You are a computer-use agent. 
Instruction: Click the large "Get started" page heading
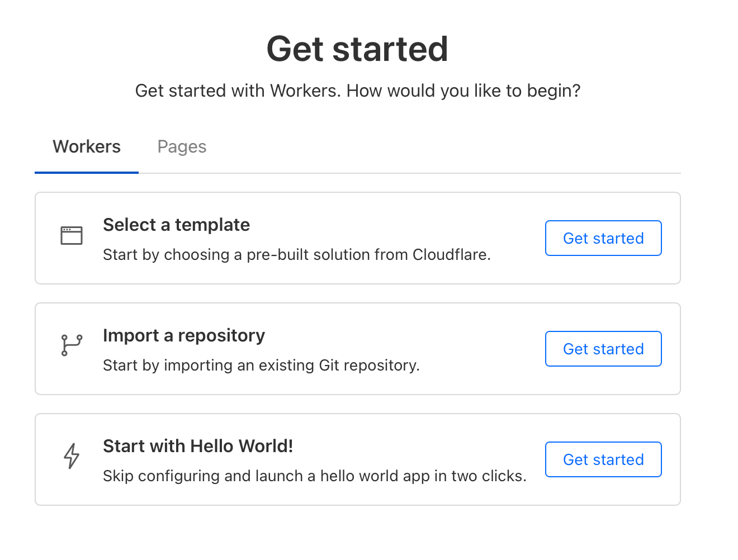pyautogui.click(x=357, y=49)
